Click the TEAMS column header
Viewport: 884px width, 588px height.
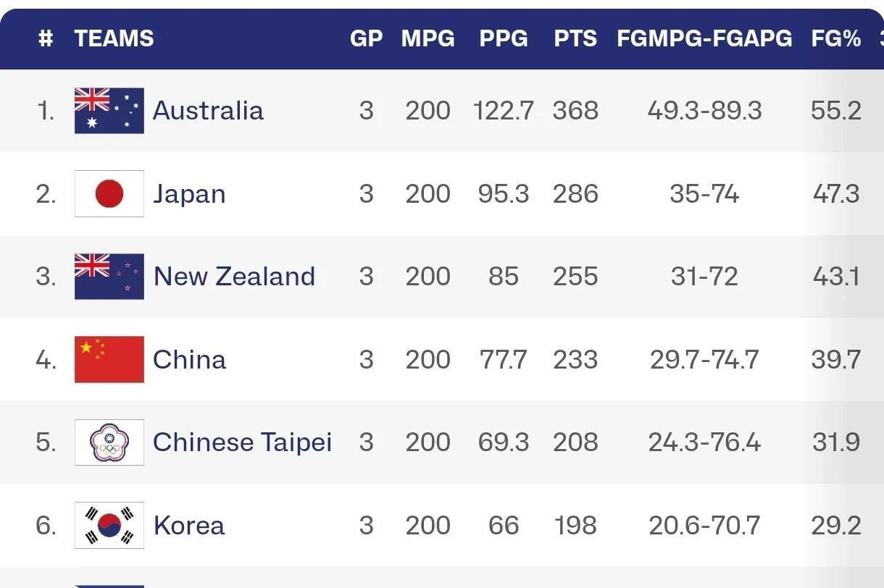click(114, 38)
